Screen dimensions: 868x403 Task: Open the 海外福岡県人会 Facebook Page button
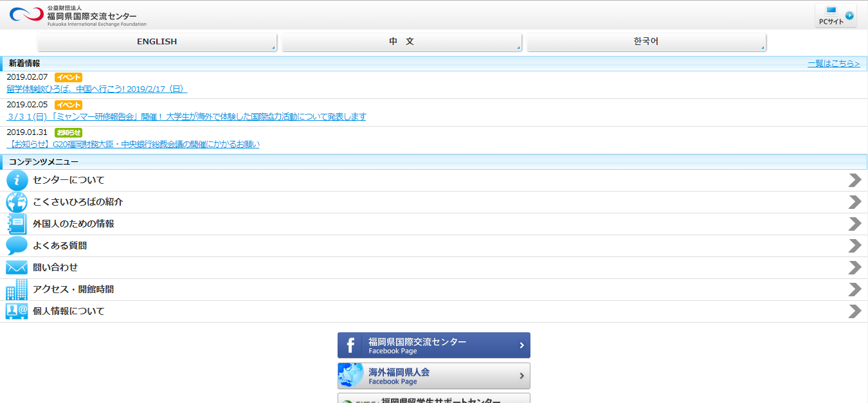[x=434, y=375]
